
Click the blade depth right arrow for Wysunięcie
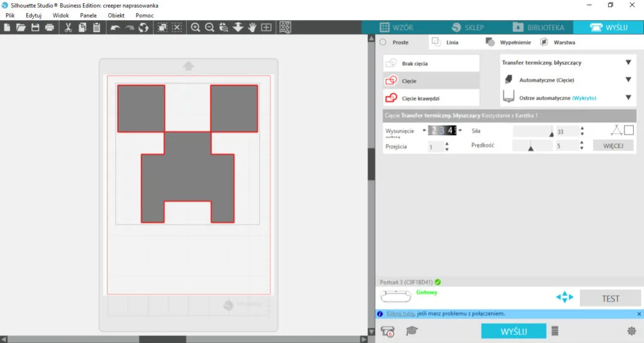pyautogui.click(x=460, y=130)
